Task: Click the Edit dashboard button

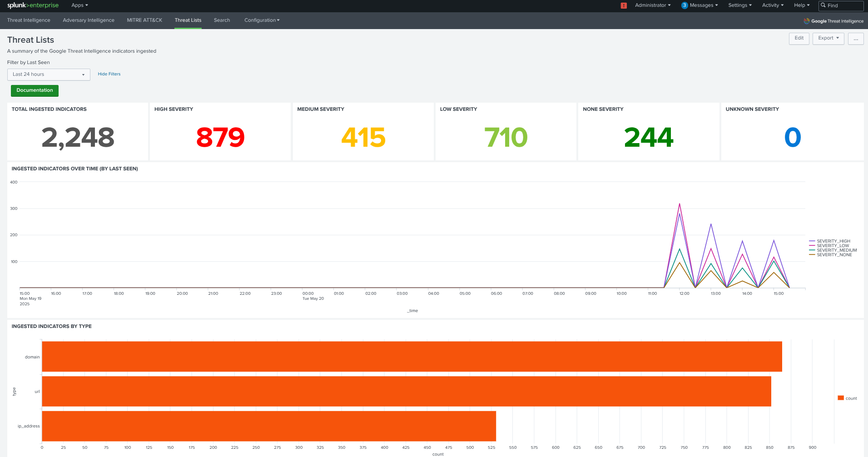Action: coord(799,39)
